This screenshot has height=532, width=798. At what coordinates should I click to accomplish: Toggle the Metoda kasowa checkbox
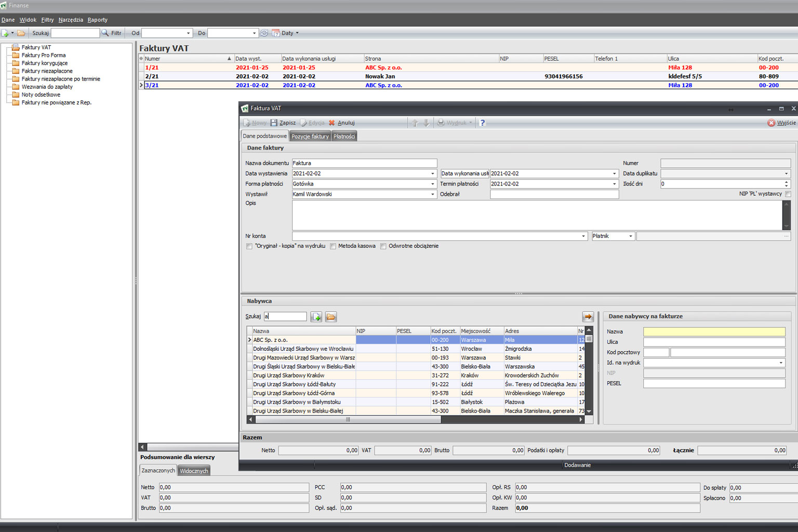coord(333,246)
